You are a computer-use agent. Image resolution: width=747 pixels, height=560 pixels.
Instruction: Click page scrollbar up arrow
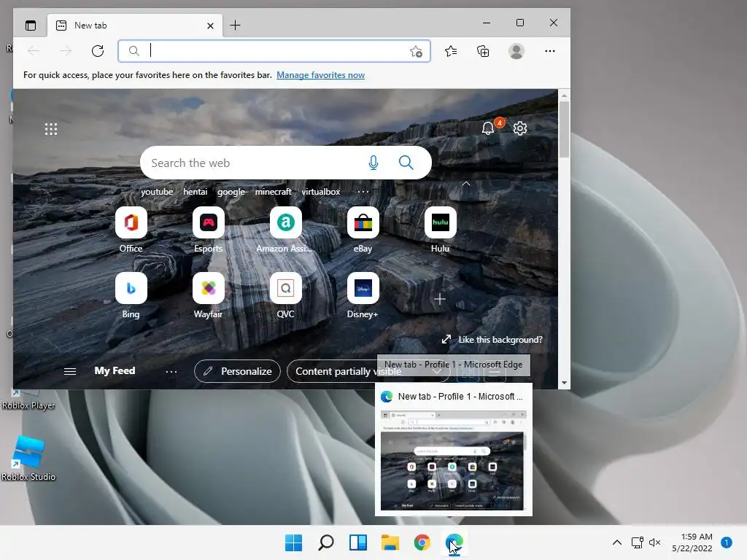click(x=564, y=96)
